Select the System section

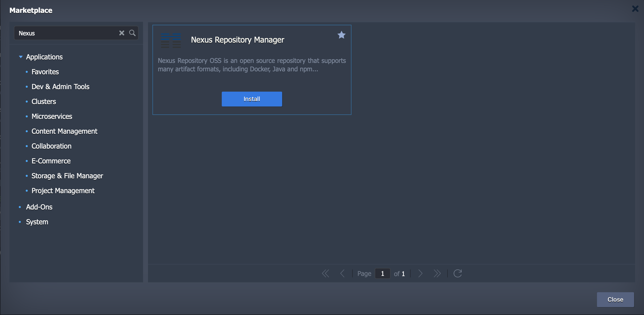37,222
